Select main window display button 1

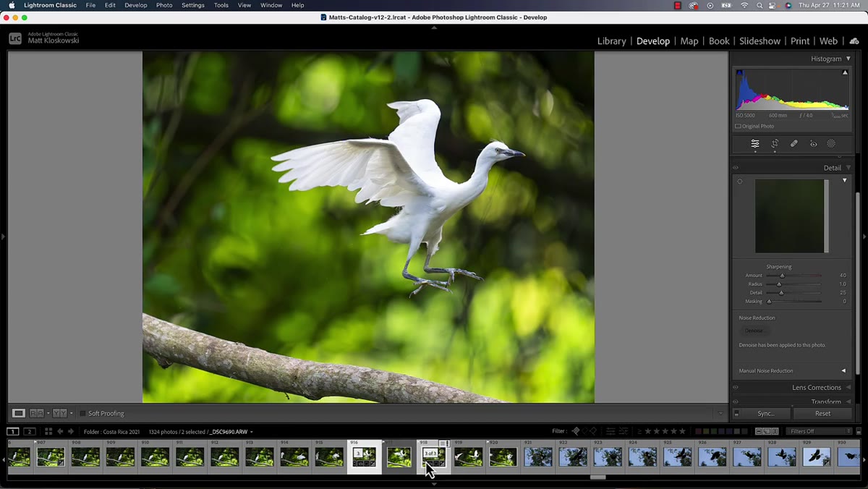pos(13,431)
